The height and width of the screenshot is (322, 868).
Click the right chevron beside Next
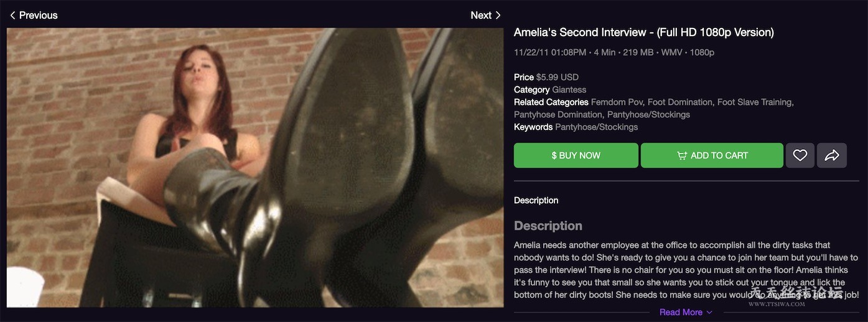click(x=498, y=15)
